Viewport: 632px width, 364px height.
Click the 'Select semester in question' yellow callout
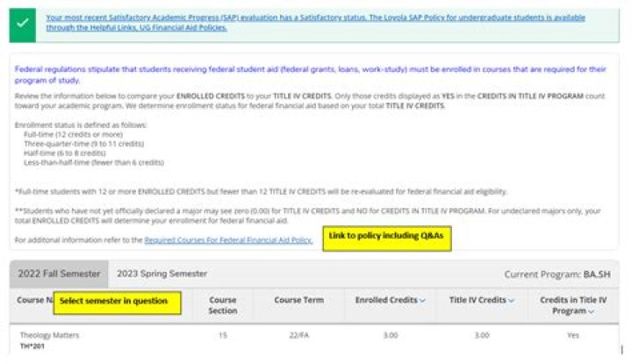coord(117,302)
